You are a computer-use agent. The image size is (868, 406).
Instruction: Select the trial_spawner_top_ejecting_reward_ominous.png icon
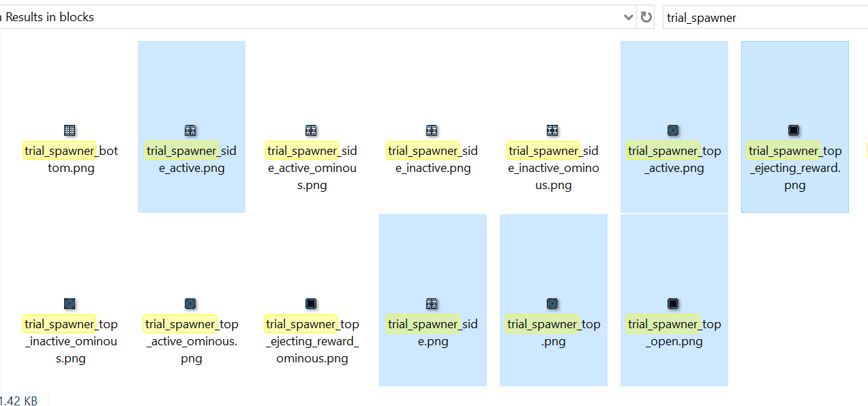[x=311, y=303]
